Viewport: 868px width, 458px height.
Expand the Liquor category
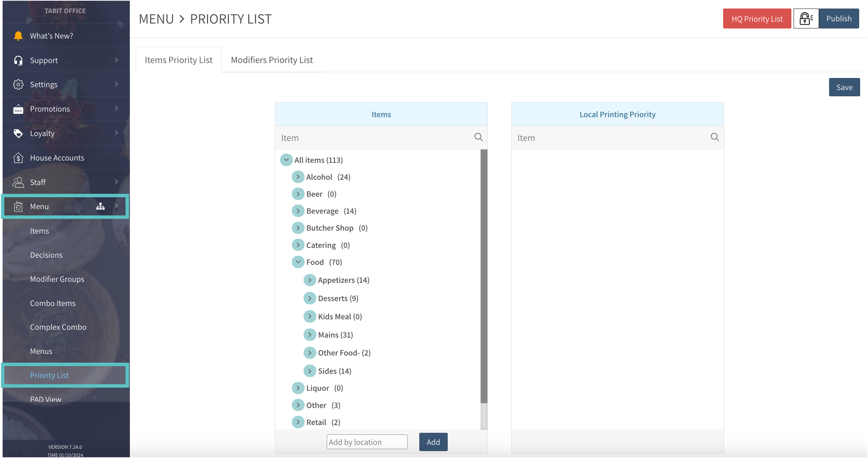(298, 388)
